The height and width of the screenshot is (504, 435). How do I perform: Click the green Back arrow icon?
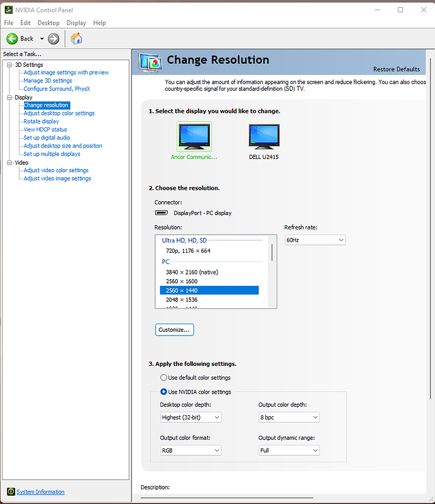(x=12, y=38)
